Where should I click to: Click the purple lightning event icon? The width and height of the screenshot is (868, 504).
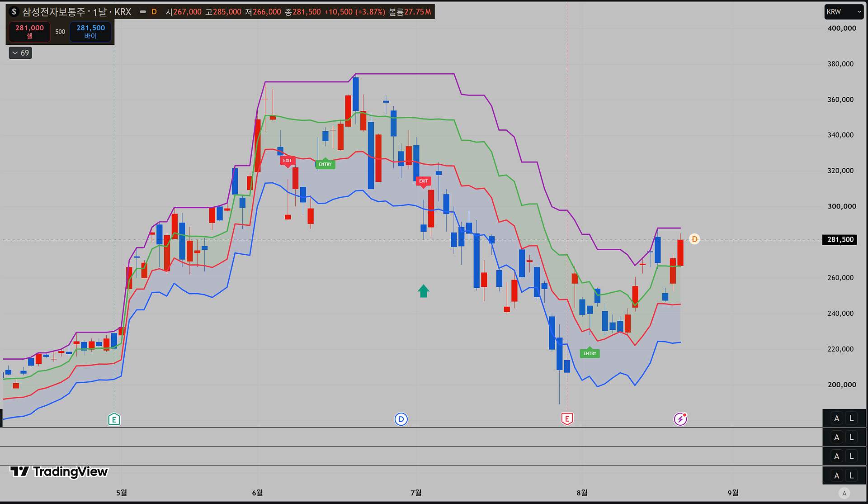click(x=680, y=419)
